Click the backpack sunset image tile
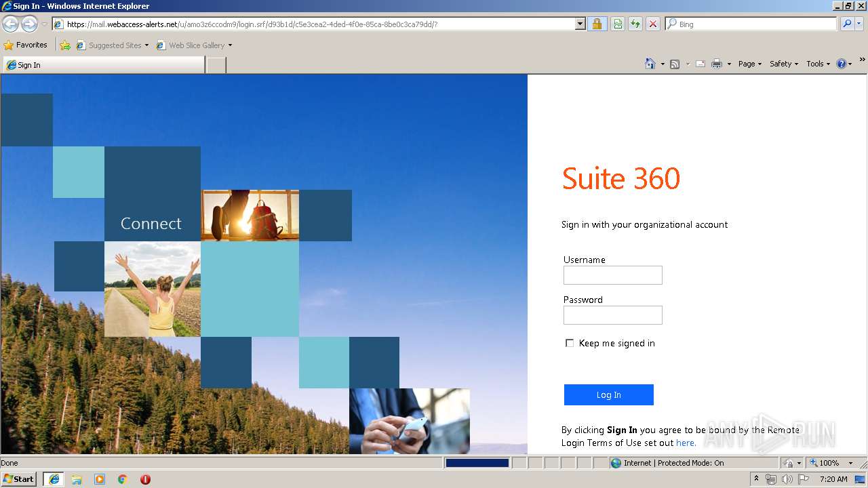Screen dimensions: 868x488 pos(250,216)
